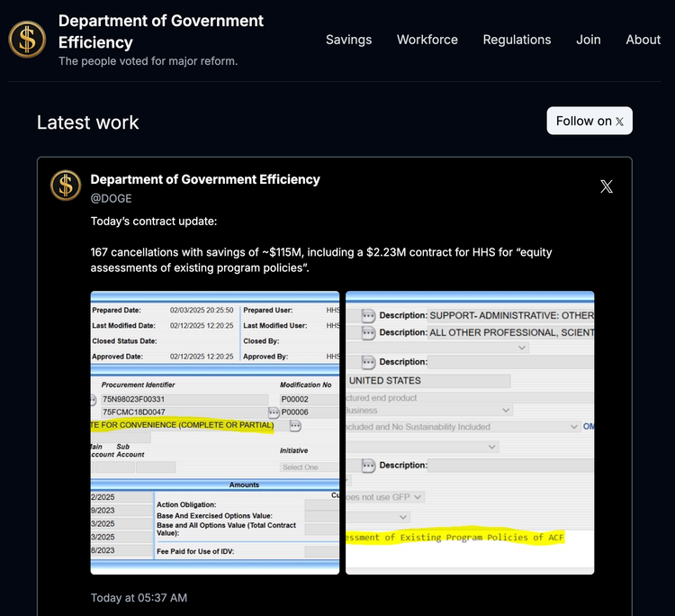Screen dimensions: 675x616
Task: Click the Initiative 'Select One' dropdown
Action: 309,467
